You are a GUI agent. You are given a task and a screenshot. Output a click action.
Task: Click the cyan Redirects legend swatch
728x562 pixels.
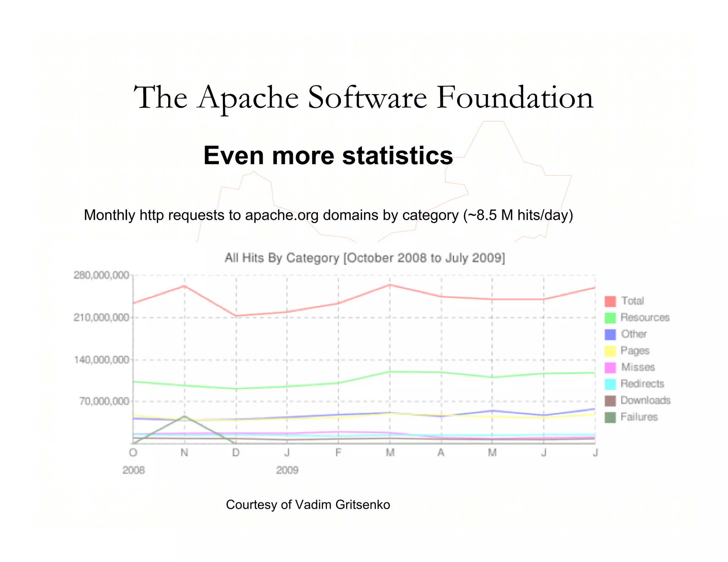click(610, 384)
